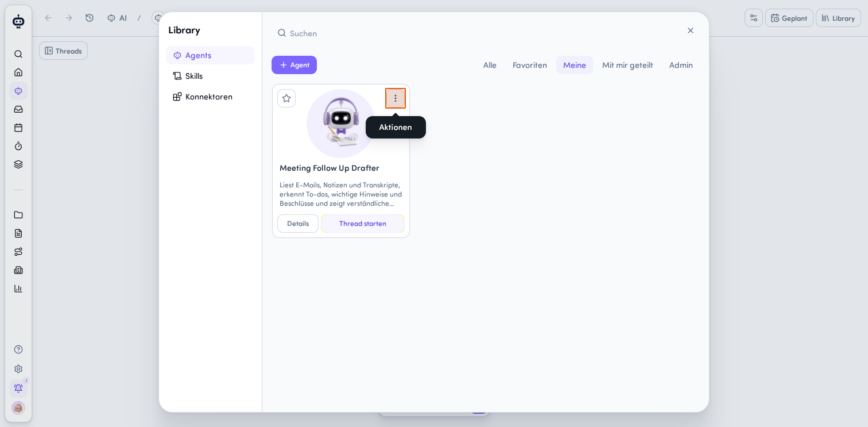Screen dimensions: 868x427
Task: Click the search icon in left sidebar
Action: [x=18, y=54]
